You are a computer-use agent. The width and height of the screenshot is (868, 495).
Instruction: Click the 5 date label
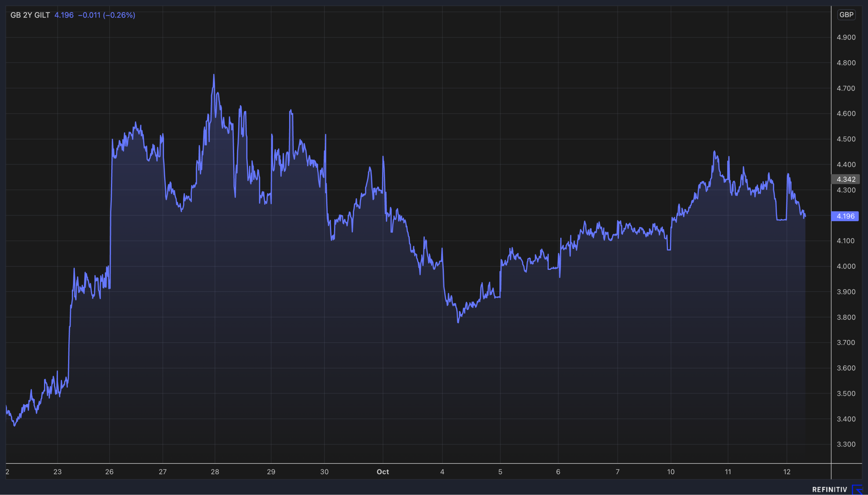tap(500, 472)
